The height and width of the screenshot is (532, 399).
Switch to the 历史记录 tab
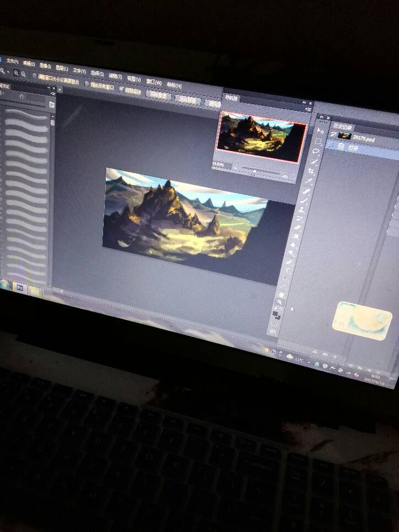click(x=342, y=127)
